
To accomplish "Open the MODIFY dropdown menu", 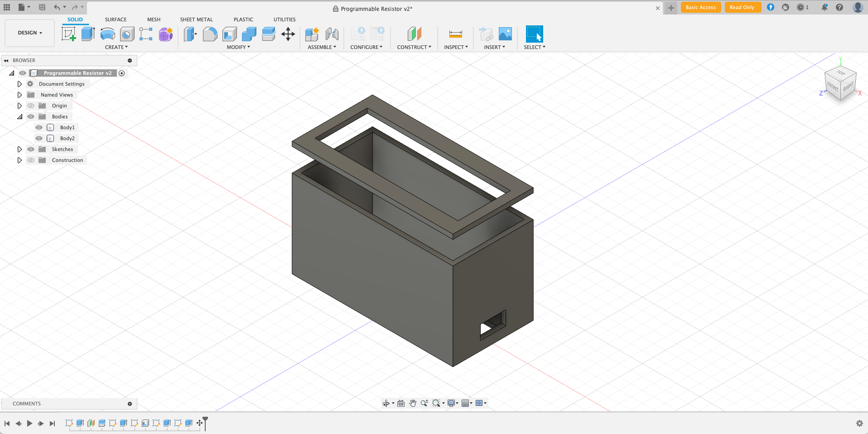I will tap(238, 47).
